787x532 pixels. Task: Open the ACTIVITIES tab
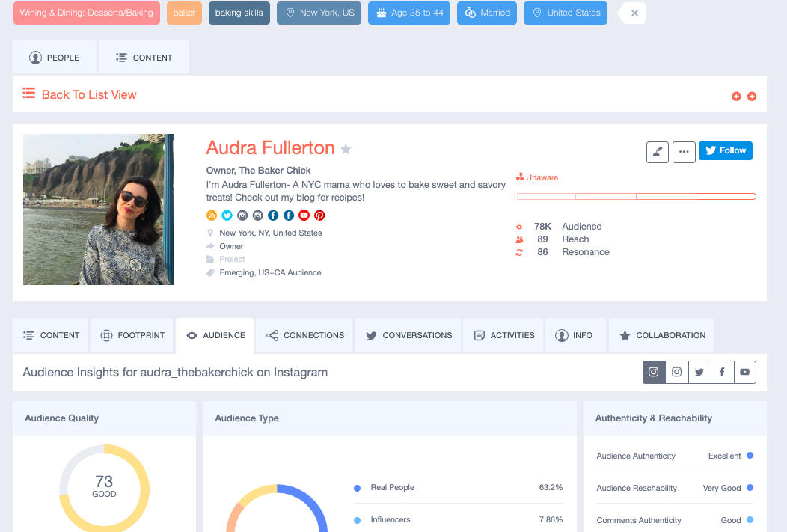click(503, 335)
